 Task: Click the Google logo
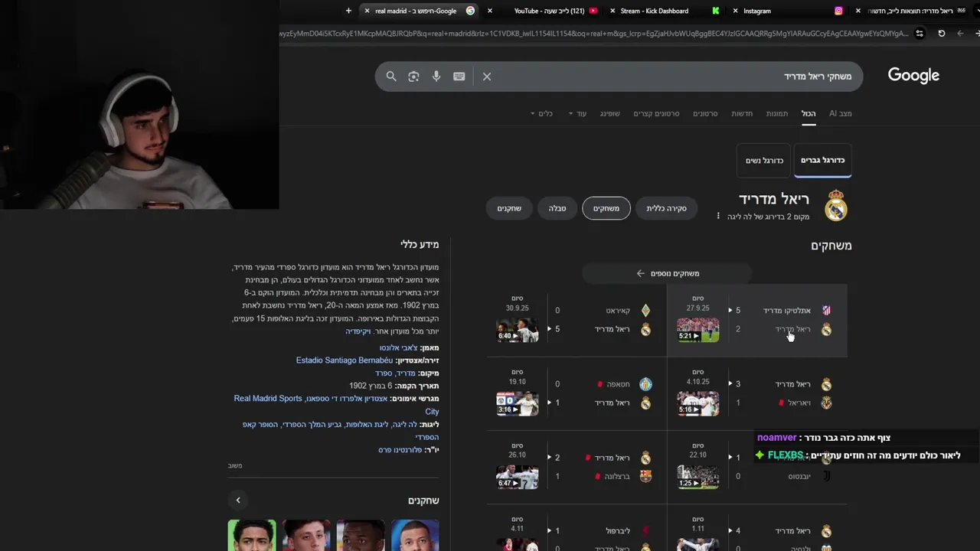(913, 75)
